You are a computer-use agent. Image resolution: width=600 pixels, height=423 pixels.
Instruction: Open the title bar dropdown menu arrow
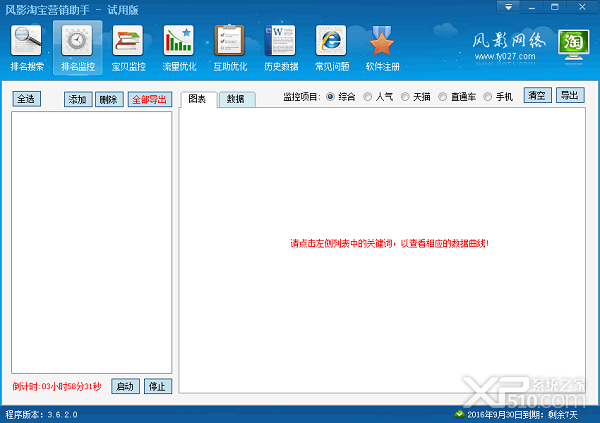click(x=509, y=7)
